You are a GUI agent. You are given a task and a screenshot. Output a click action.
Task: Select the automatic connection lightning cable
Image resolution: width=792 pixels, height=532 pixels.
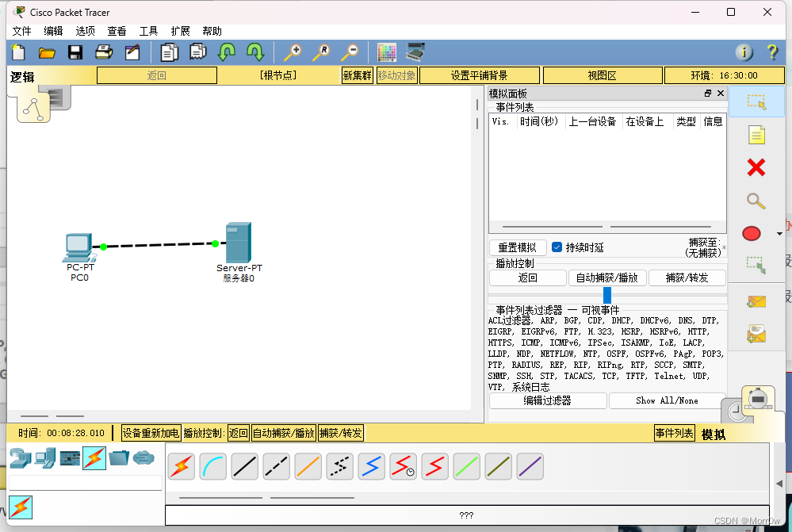[x=182, y=466]
